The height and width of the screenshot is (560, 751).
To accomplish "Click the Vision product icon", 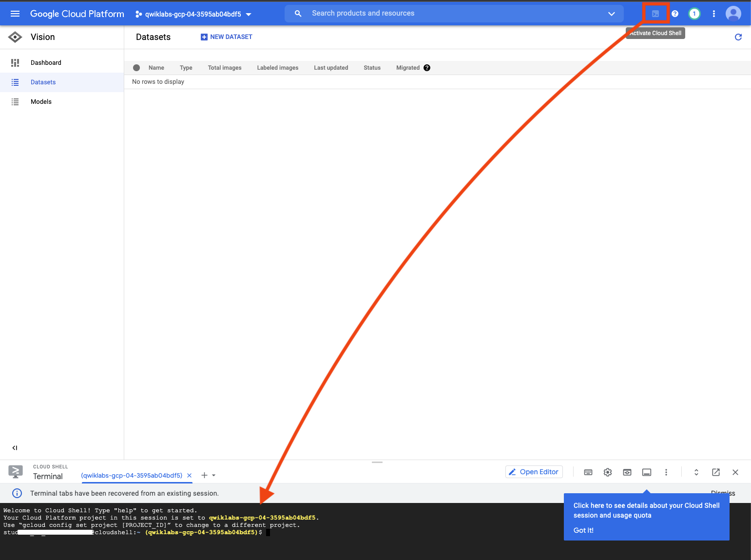I will coord(15,37).
